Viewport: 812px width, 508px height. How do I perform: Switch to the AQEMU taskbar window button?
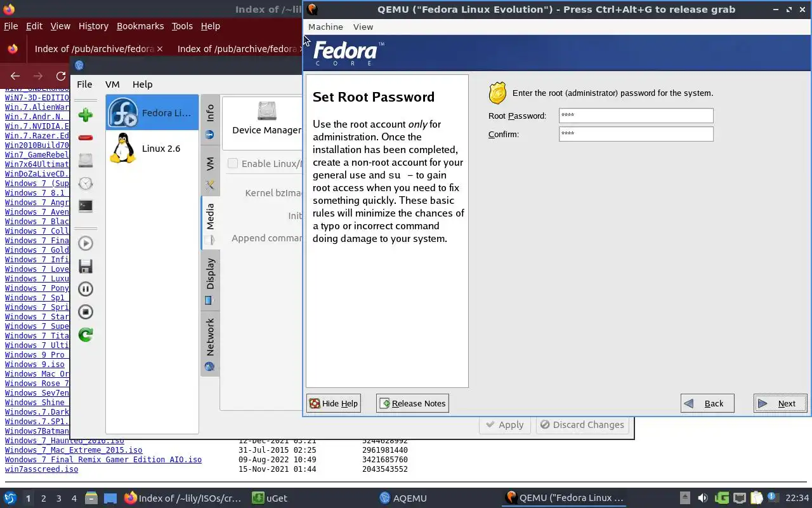[x=403, y=498]
